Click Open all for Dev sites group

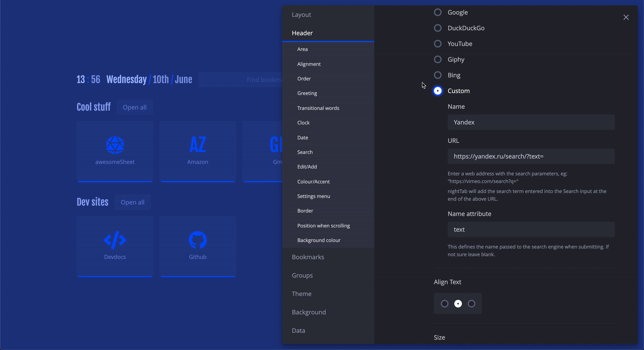point(133,202)
